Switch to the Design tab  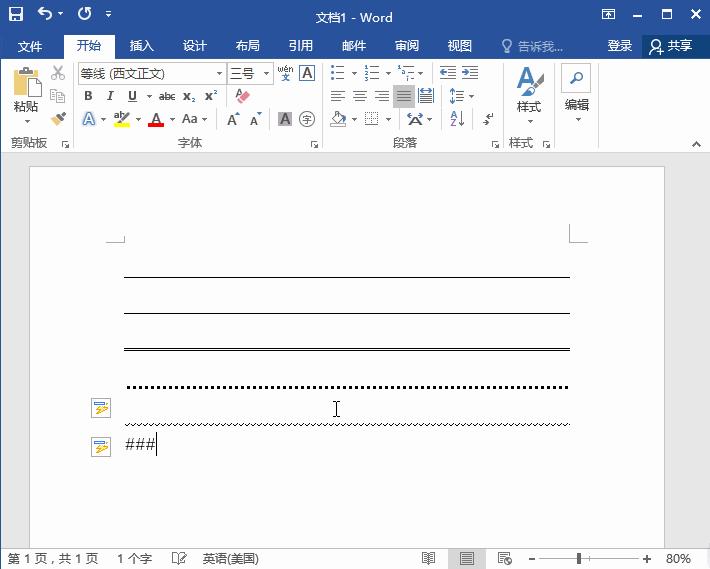(x=195, y=46)
